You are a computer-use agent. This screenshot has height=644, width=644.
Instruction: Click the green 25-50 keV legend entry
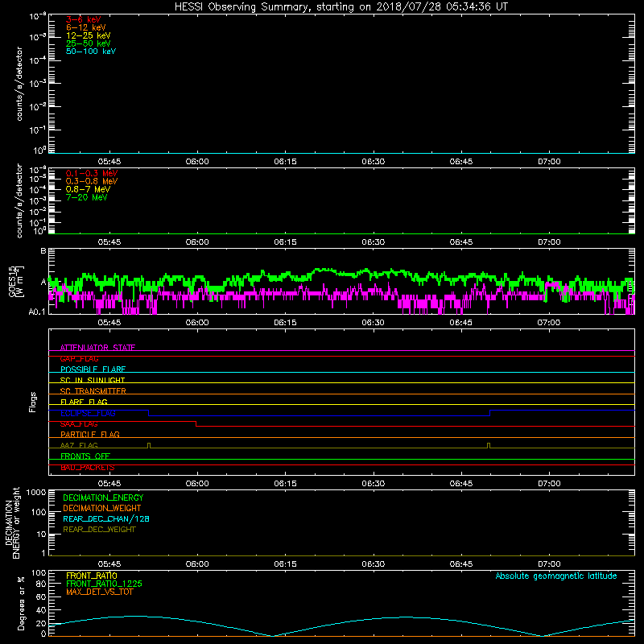89,43
